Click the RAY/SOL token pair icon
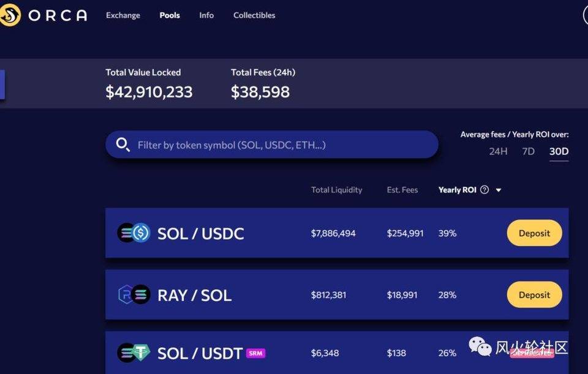The image size is (588, 374). 134,294
